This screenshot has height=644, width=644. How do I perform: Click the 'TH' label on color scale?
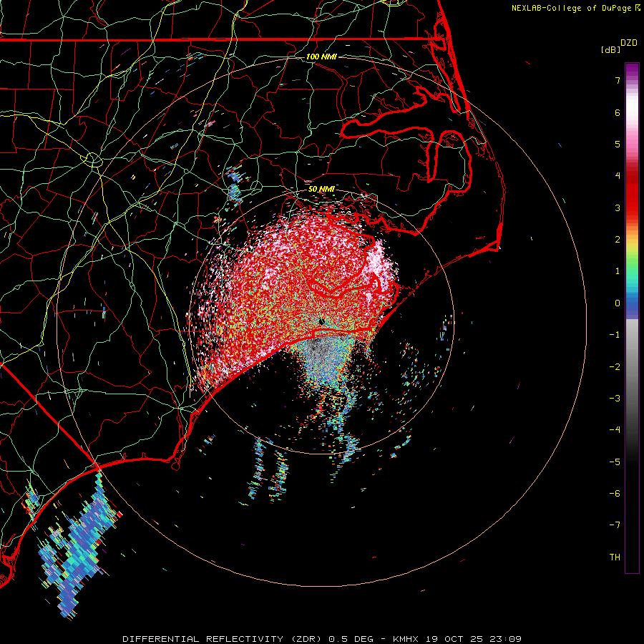pyautogui.click(x=615, y=557)
